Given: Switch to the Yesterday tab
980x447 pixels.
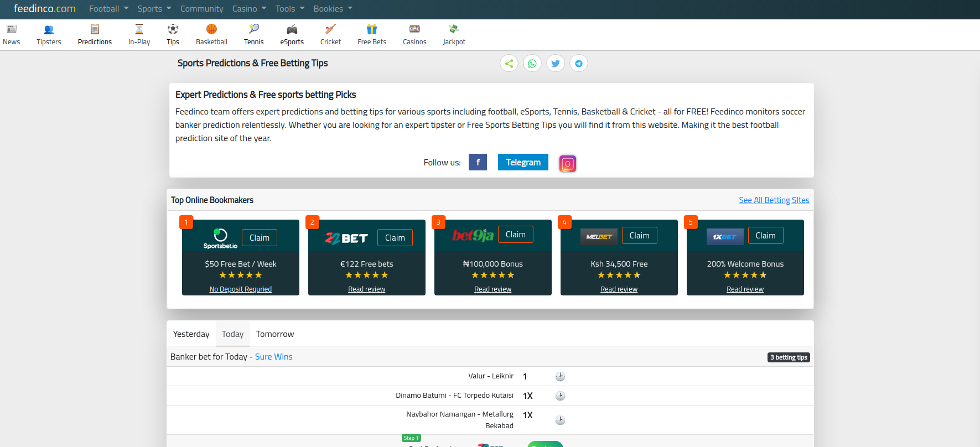Looking at the screenshot, I should point(191,334).
